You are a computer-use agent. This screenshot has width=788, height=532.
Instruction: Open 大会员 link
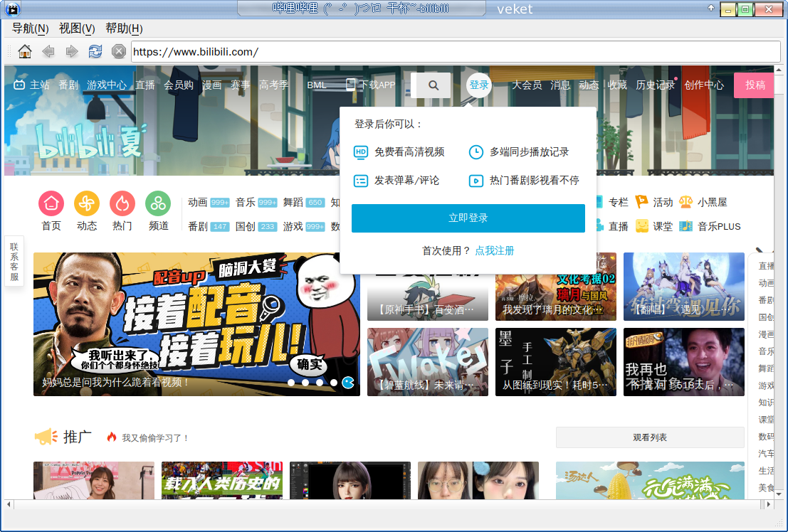coord(527,85)
